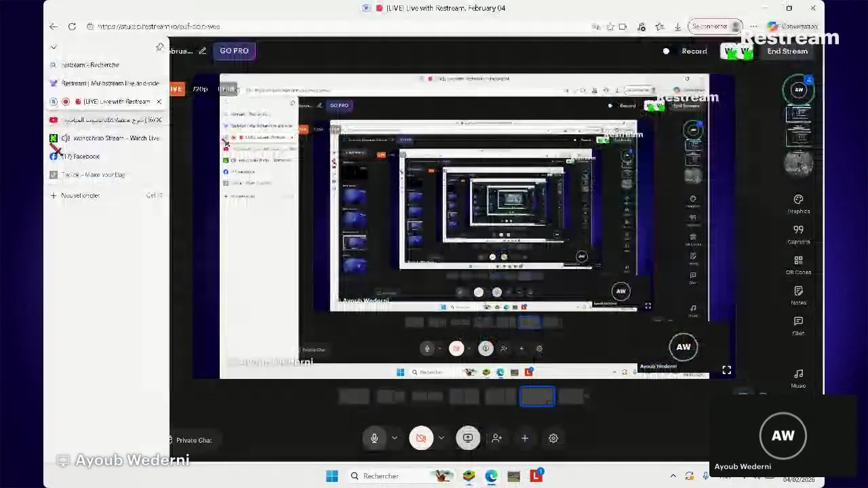Open browser downloads arrow icon
This screenshot has width=868, height=488.
[x=677, y=26]
